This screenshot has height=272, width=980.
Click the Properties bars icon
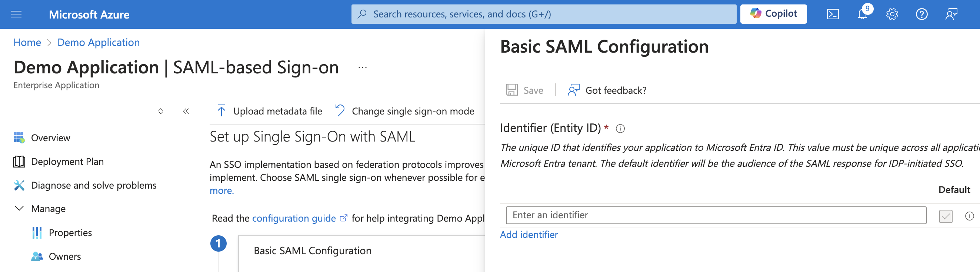click(x=37, y=232)
